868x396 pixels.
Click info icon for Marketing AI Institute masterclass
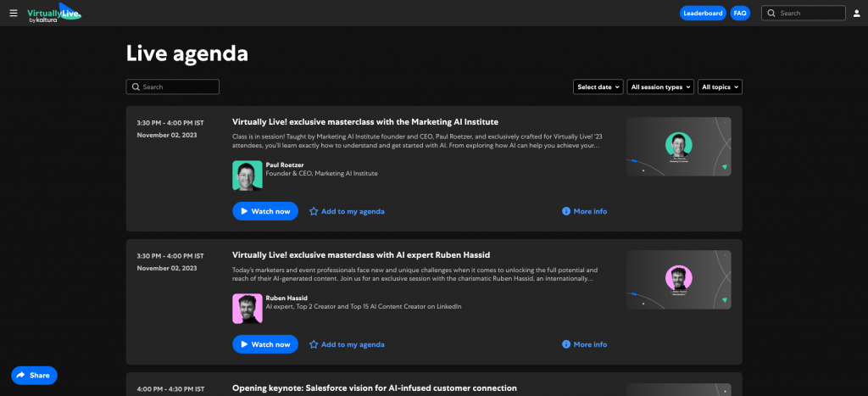(566, 211)
